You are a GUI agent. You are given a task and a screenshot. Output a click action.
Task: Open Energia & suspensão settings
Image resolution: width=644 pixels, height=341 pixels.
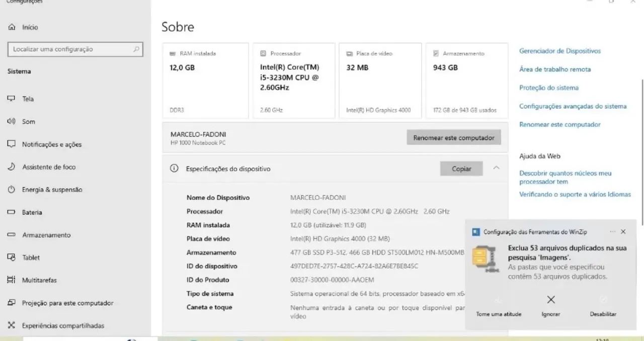tap(45, 189)
